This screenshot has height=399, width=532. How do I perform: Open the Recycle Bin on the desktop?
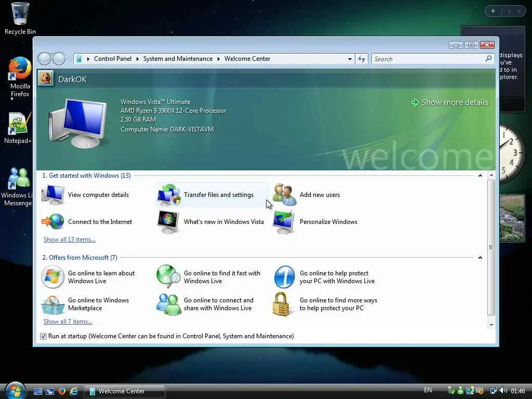[20, 19]
